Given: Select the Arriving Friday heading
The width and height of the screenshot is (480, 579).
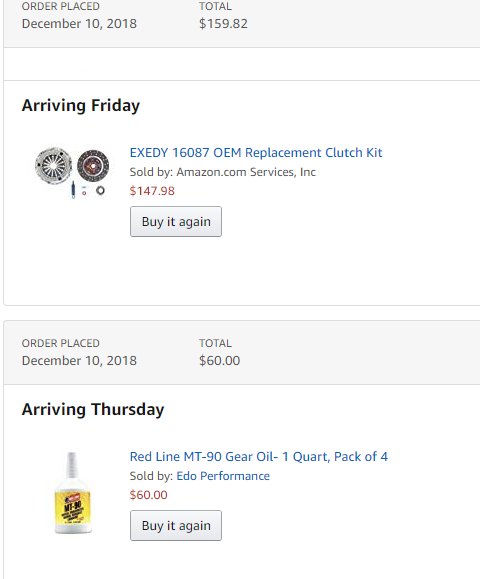Looking at the screenshot, I should click(81, 106).
